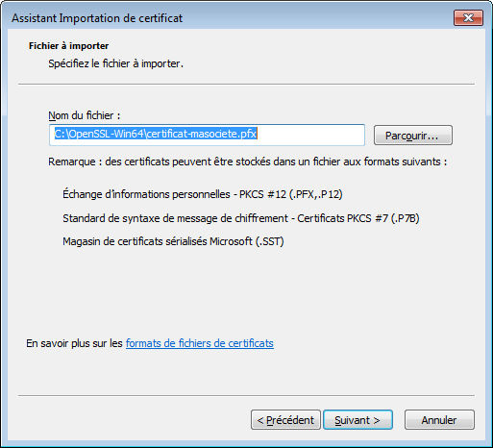Close the certificate import wizard window
The image size is (493, 448).
(468, 17)
